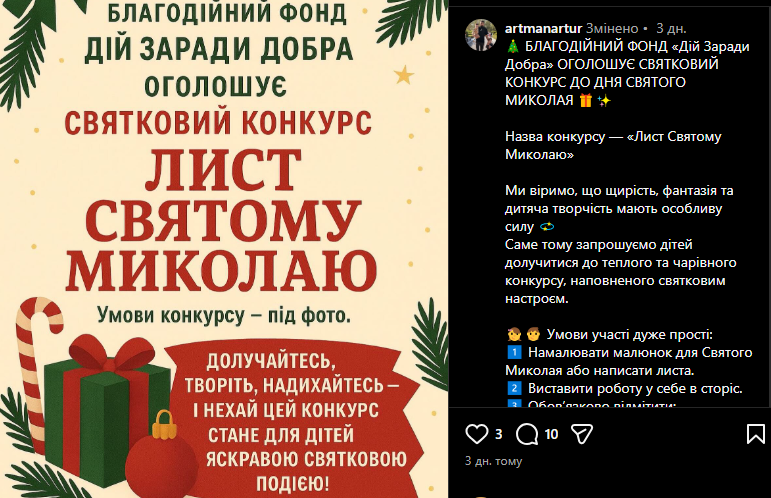View who liked via the count 3

pos(498,434)
